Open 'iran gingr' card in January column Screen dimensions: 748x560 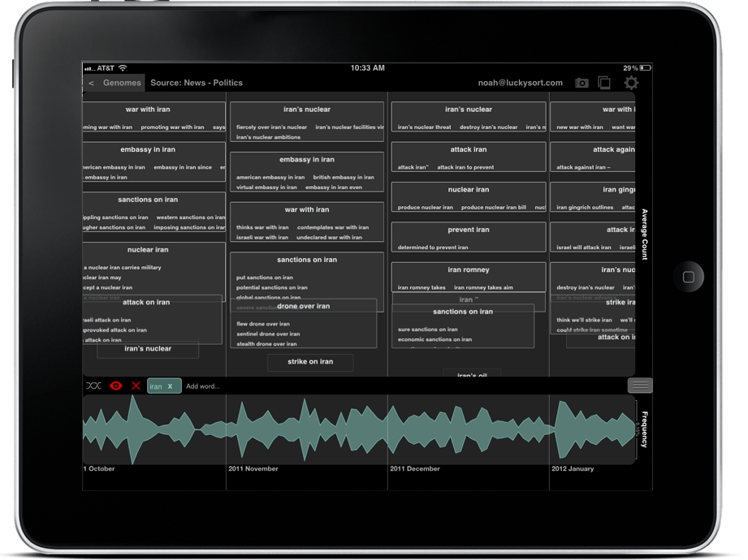coord(593,196)
